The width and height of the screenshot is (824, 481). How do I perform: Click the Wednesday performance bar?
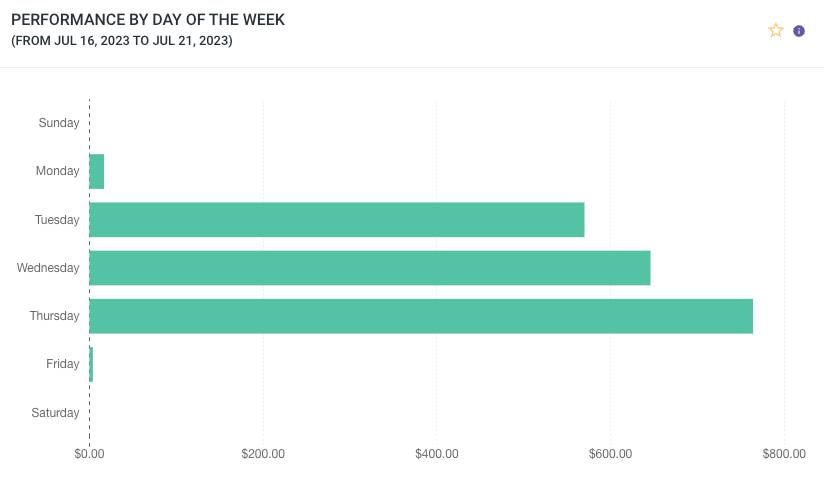pos(369,268)
